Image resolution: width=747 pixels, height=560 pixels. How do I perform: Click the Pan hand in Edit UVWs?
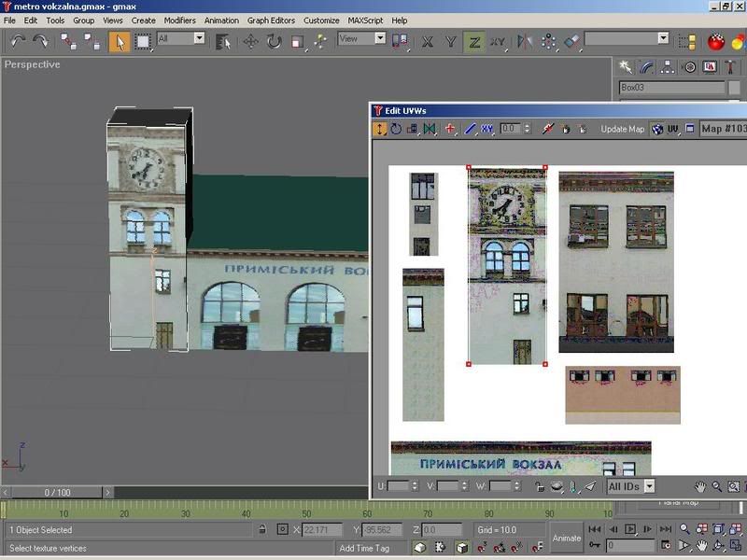pos(700,486)
